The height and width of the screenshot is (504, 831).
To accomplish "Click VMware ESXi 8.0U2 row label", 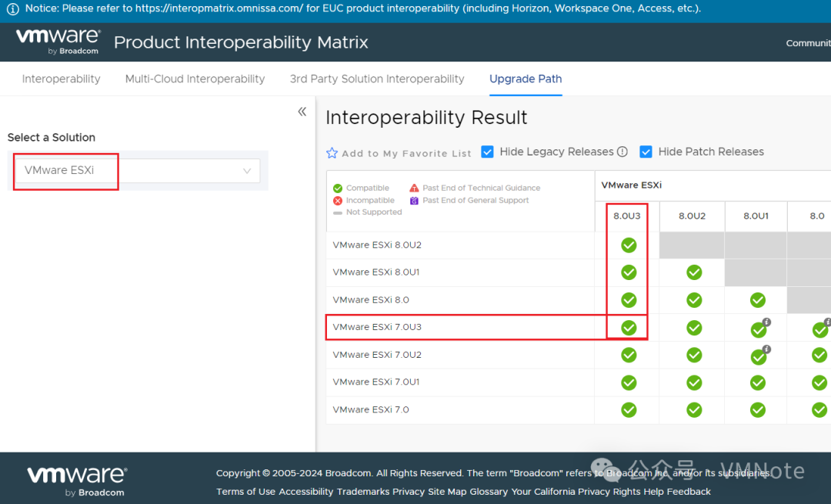I will click(x=377, y=245).
